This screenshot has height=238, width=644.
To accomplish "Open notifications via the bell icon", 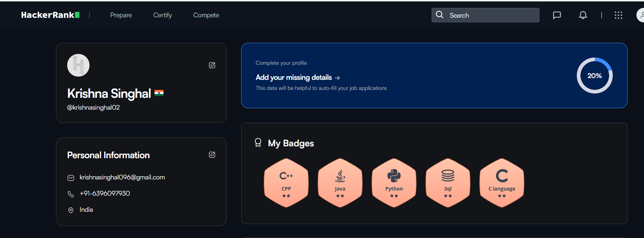I will 583,15.
